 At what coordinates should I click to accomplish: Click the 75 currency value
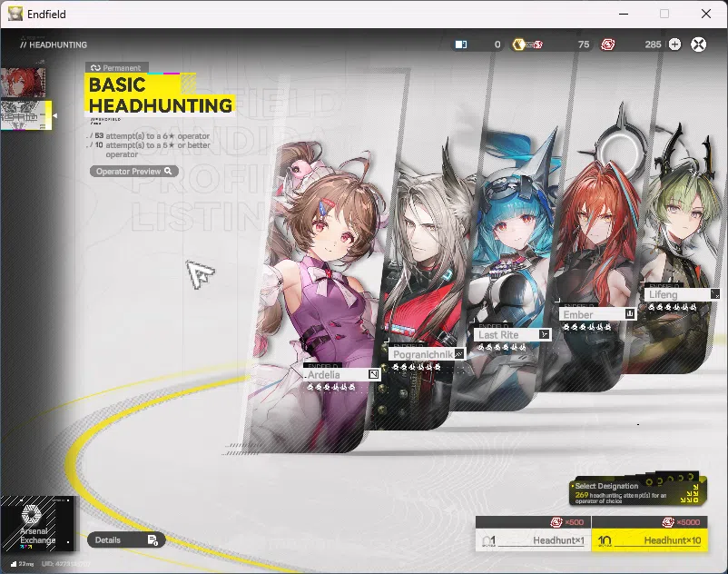click(584, 45)
